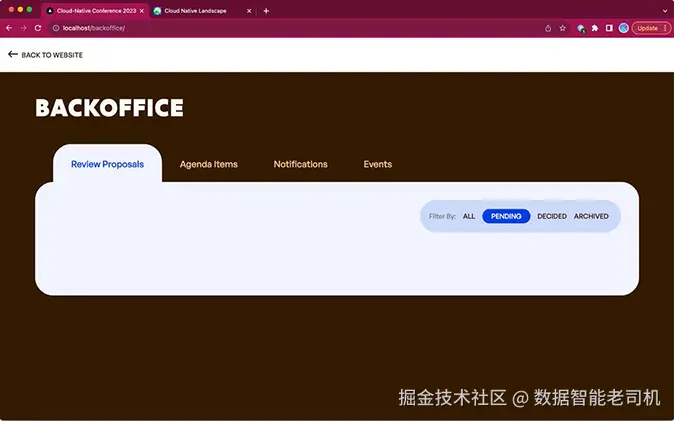This screenshot has width=674, height=421.
Task: Filter proposals by Decided
Action: (552, 216)
